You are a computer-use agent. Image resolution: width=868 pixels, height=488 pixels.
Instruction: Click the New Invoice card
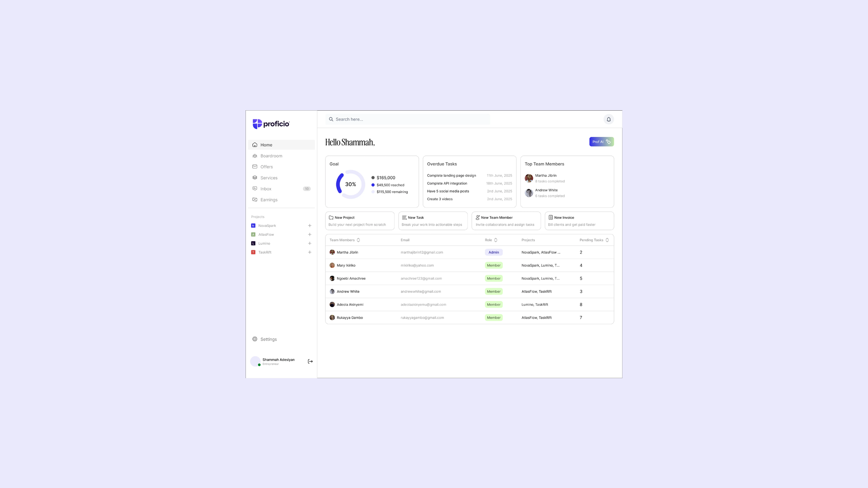pos(579,221)
